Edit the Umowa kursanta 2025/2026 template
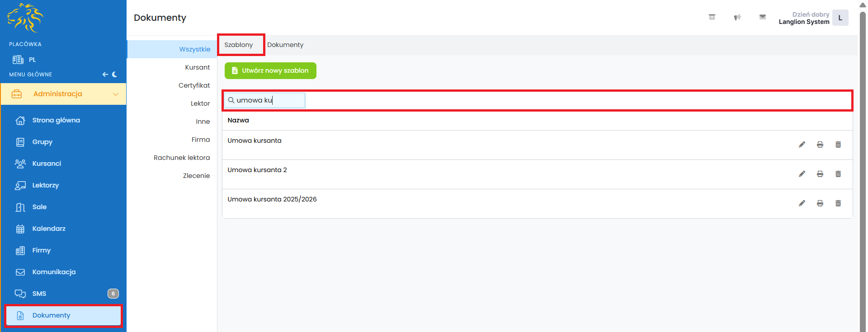Image resolution: width=868 pixels, height=332 pixels. (802, 203)
